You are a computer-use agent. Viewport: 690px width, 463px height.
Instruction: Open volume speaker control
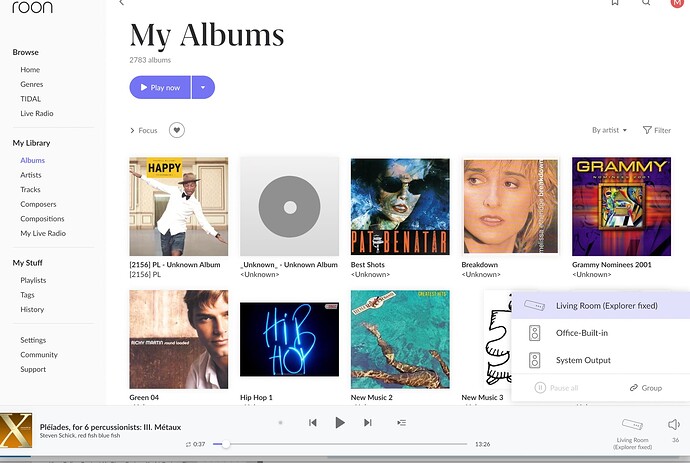click(x=674, y=425)
